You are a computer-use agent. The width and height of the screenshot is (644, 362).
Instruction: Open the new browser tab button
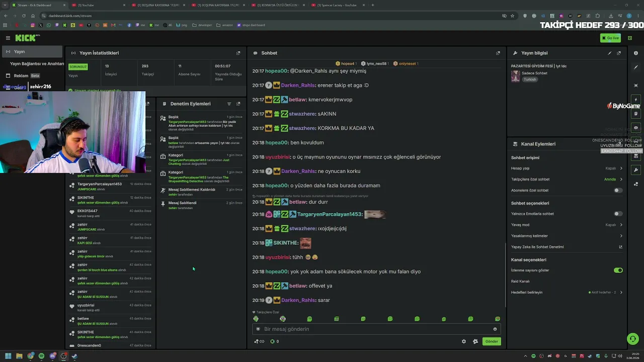[x=373, y=5]
